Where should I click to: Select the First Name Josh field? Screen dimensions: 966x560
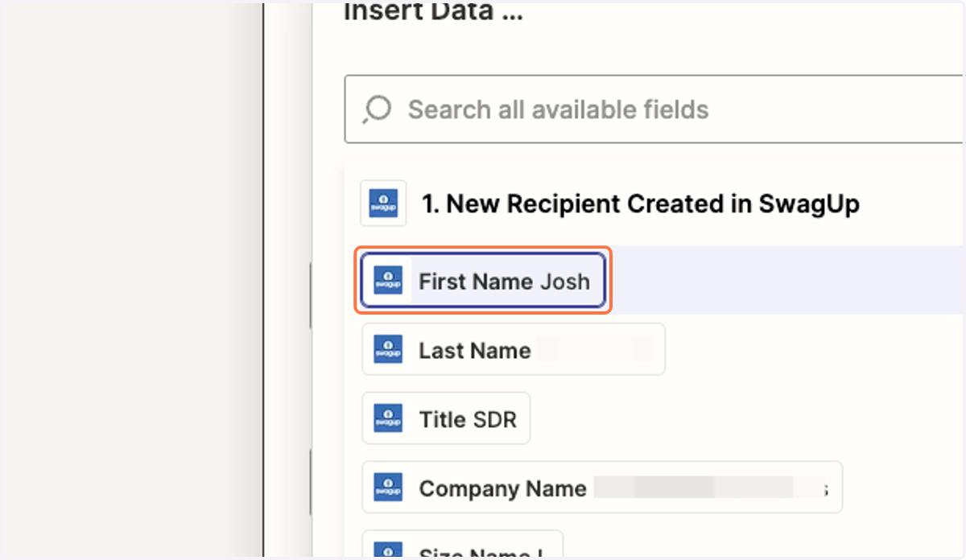pyautogui.click(x=483, y=281)
